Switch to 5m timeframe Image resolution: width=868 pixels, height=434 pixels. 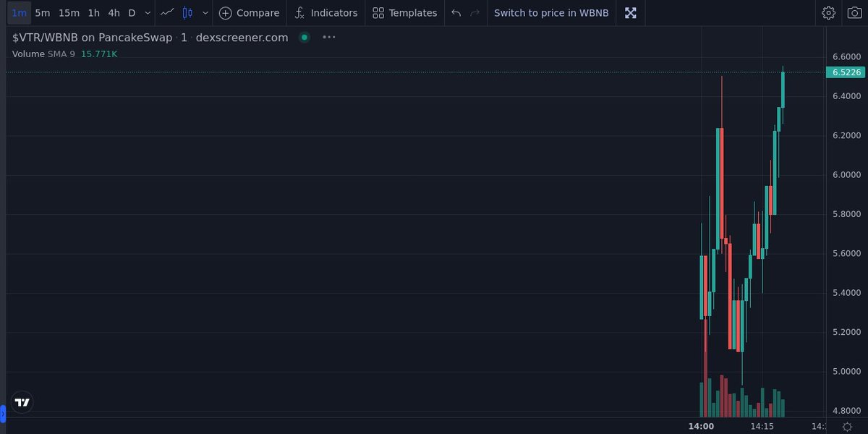43,12
